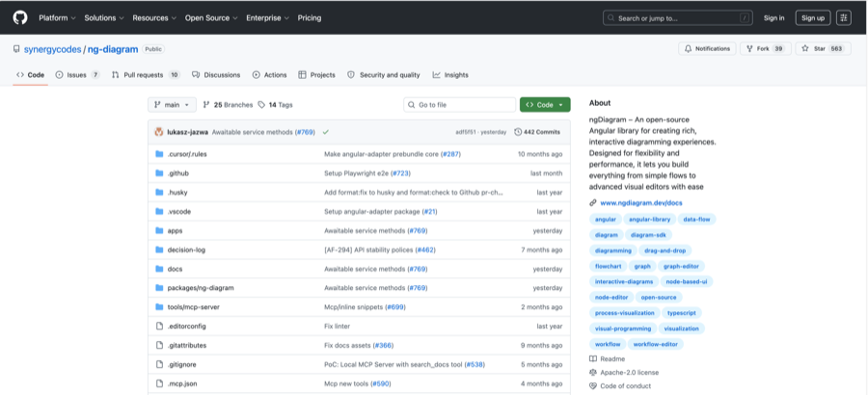Image resolution: width=868 pixels, height=395 pixels.
Task: Click the settings sliders icon near Sign up
Action: click(x=844, y=18)
